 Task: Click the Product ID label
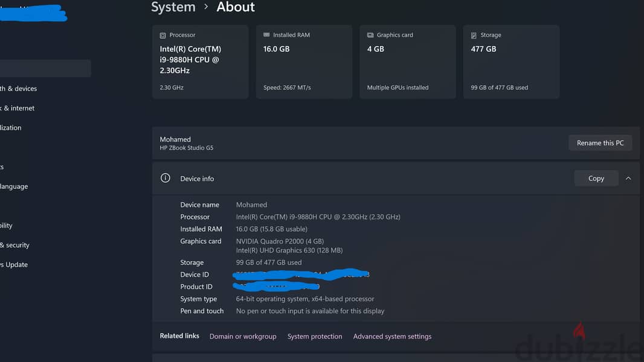pos(196,287)
